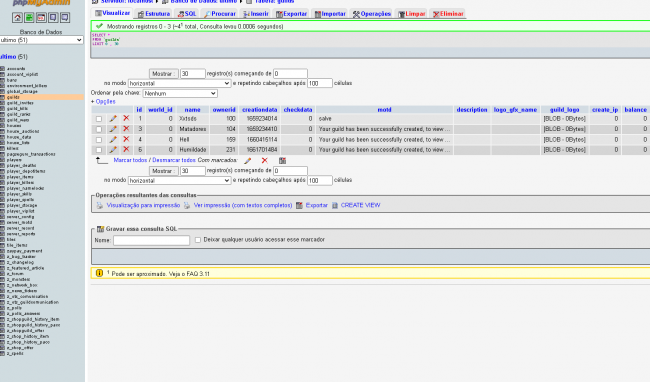Screen dimensions: 650x382
Task: Click the warning icon in the yellow notice bar
Action: (99, 273)
